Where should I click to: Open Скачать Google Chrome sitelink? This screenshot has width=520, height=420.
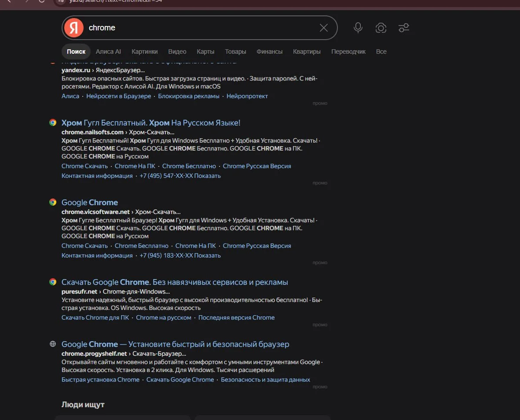coord(180,379)
